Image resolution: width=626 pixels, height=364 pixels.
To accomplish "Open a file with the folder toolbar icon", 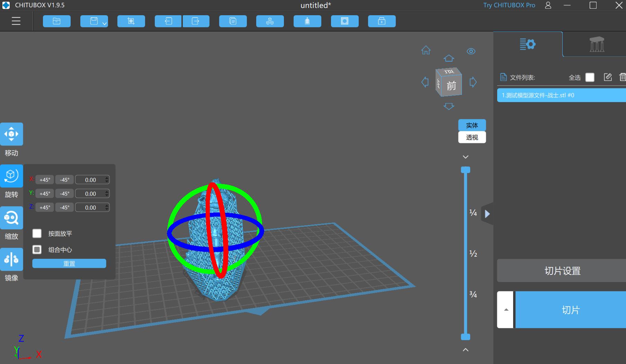I will click(x=56, y=21).
